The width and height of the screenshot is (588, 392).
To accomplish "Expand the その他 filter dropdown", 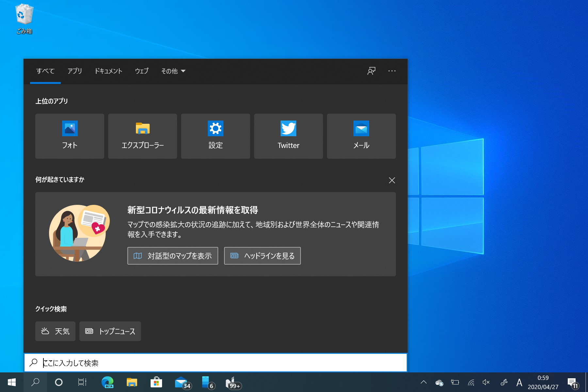I will point(173,71).
